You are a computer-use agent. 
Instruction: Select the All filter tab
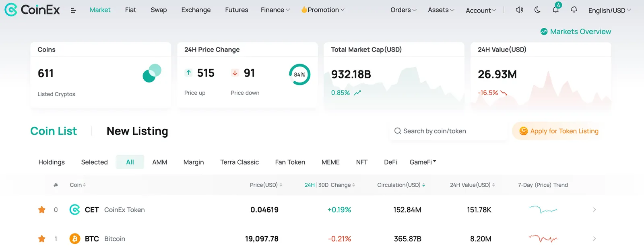[x=130, y=162]
